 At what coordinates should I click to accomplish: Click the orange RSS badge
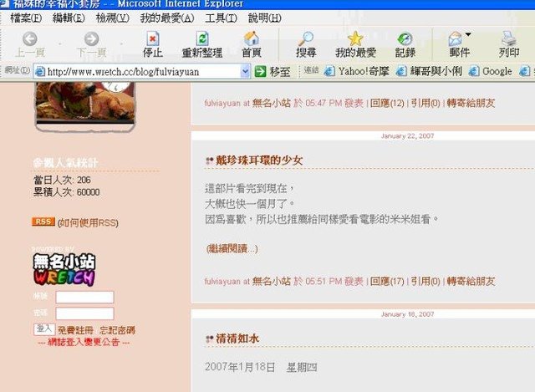[43, 221]
